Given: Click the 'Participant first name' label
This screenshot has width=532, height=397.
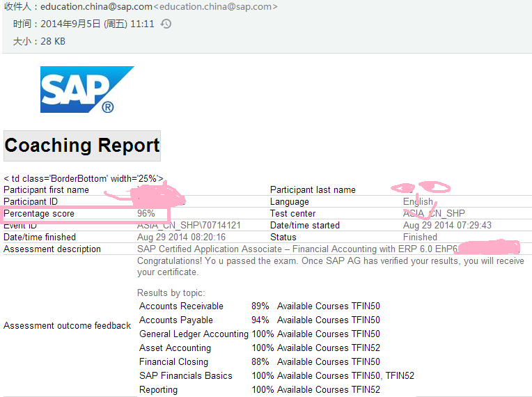Looking at the screenshot, I should point(46,189).
